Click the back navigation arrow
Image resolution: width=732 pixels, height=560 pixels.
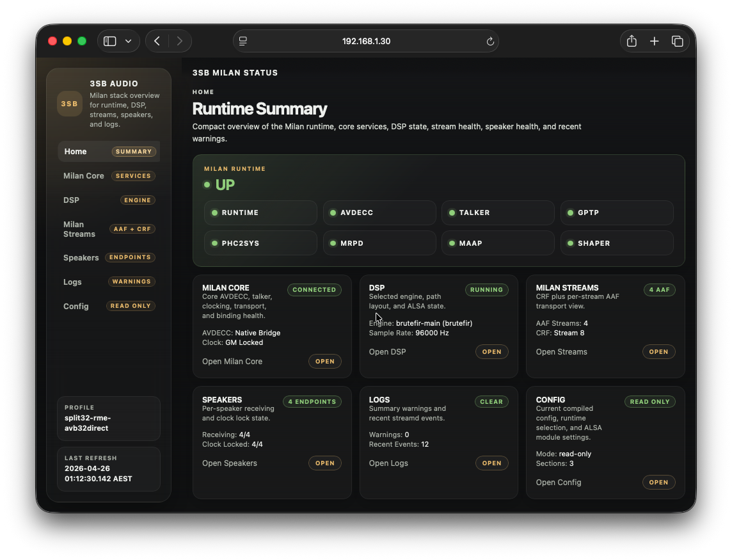(x=157, y=40)
